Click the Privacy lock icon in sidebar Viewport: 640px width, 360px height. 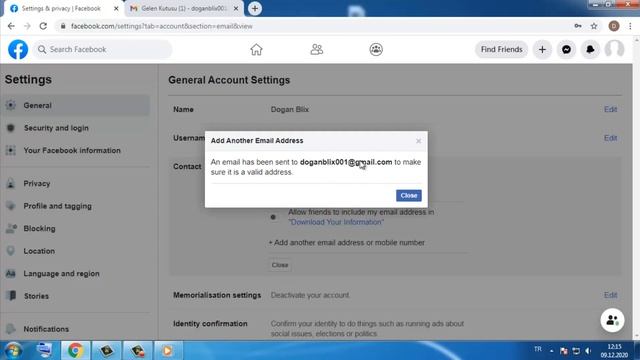pos(11,183)
